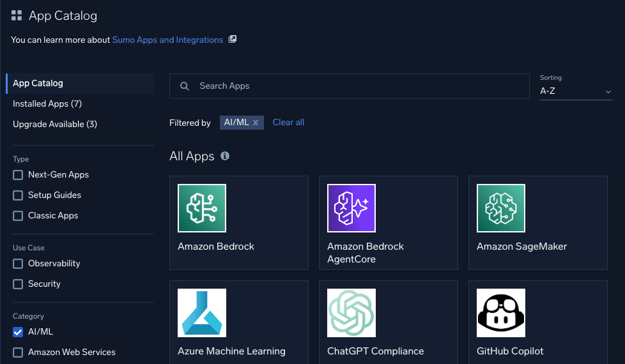Follow the Sumo Apps and Integrations link
Viewport: 625px width, 364px height.
[x=167, y=40]
